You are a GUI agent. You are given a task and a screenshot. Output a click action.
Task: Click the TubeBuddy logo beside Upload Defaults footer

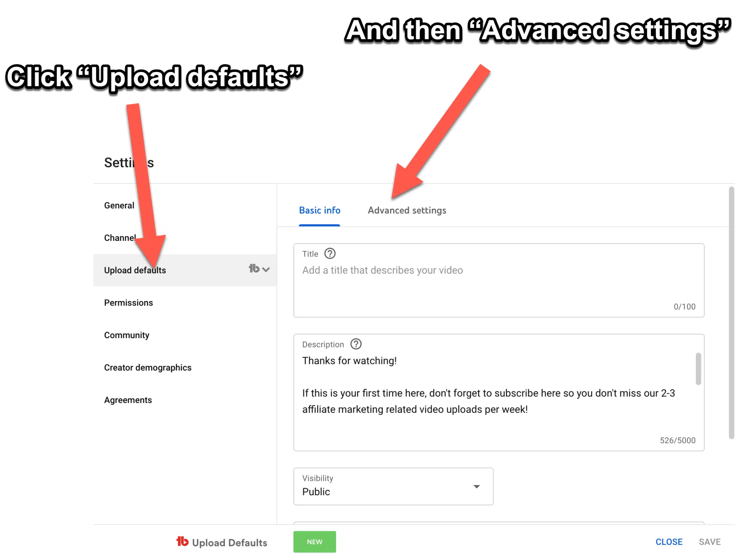(182, 541)
